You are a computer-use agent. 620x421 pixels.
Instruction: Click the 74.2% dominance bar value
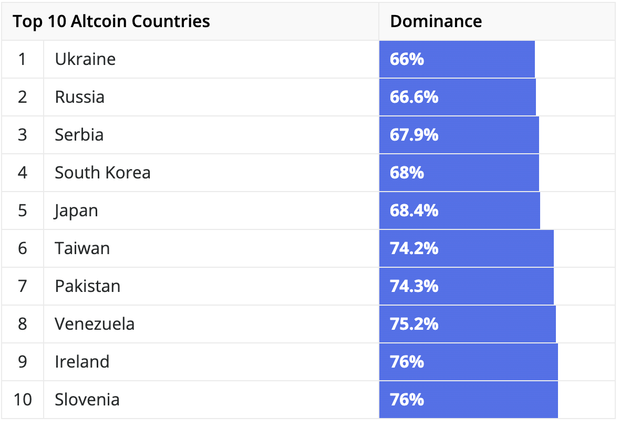pos(414,248)
